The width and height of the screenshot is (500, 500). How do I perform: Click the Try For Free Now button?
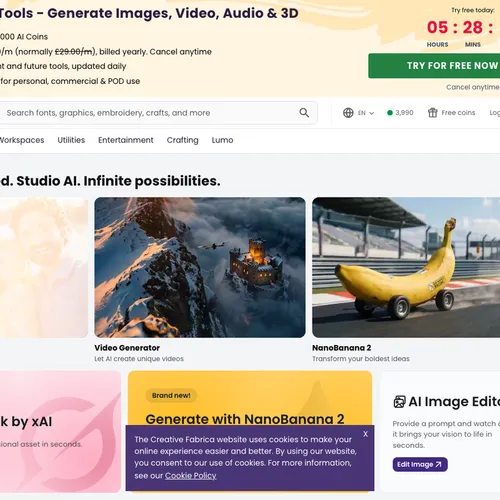click(434, 66)
